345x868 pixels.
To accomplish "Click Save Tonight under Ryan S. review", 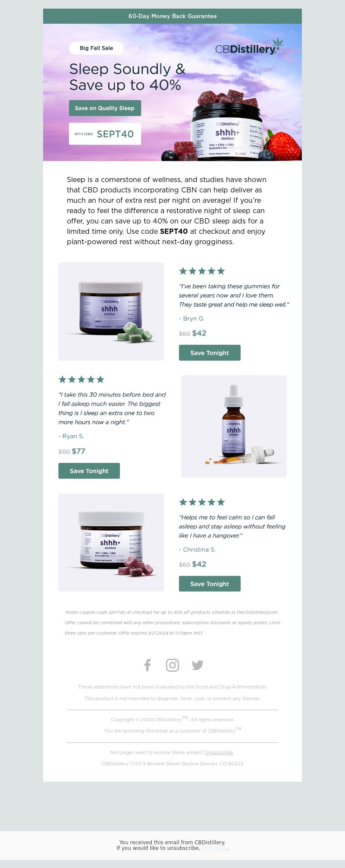I will click(89, 471).
